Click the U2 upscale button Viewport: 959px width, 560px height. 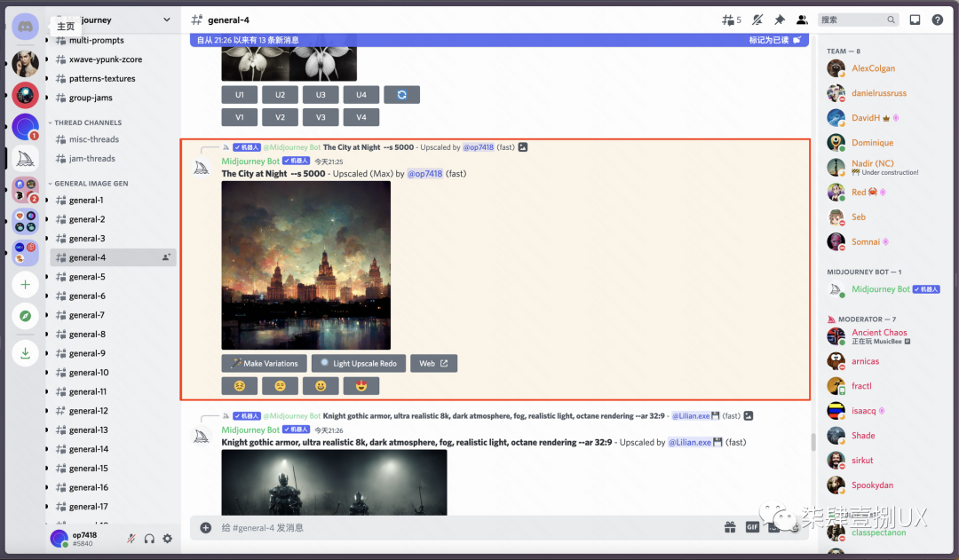pyautogui.click(x=280, y=95)
